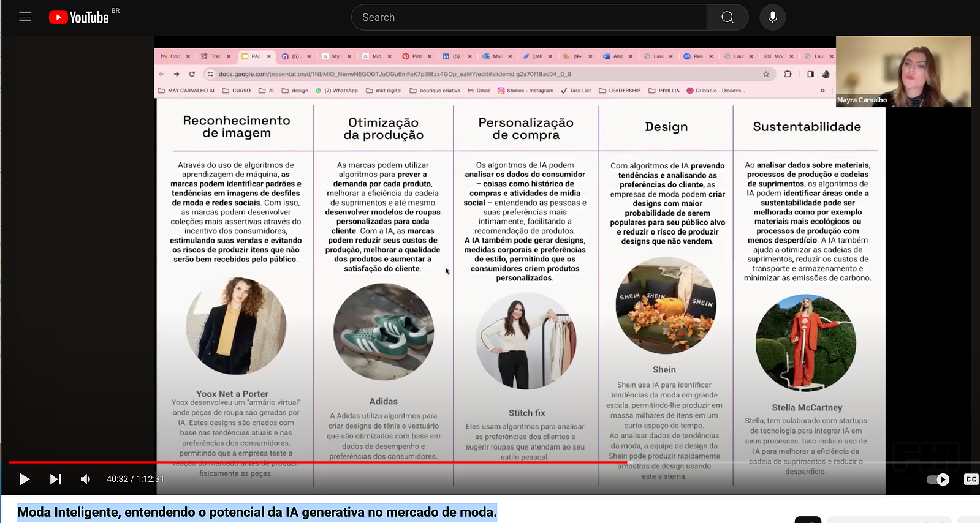Click the Adidas sneakers photo
This screenshot has height=523, width=980.
pyautogui.click(x=384, y=333)
